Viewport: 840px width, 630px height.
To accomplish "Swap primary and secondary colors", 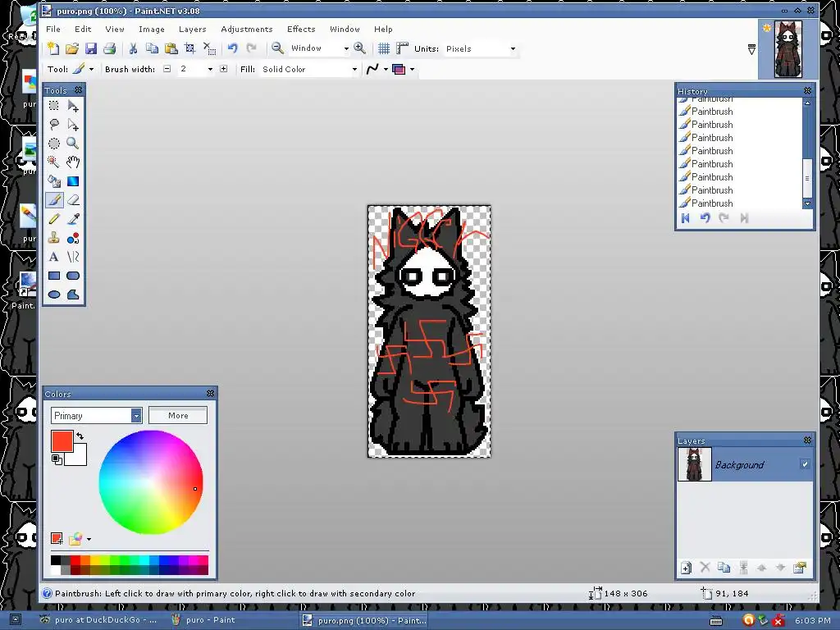I will coord(80,436).
